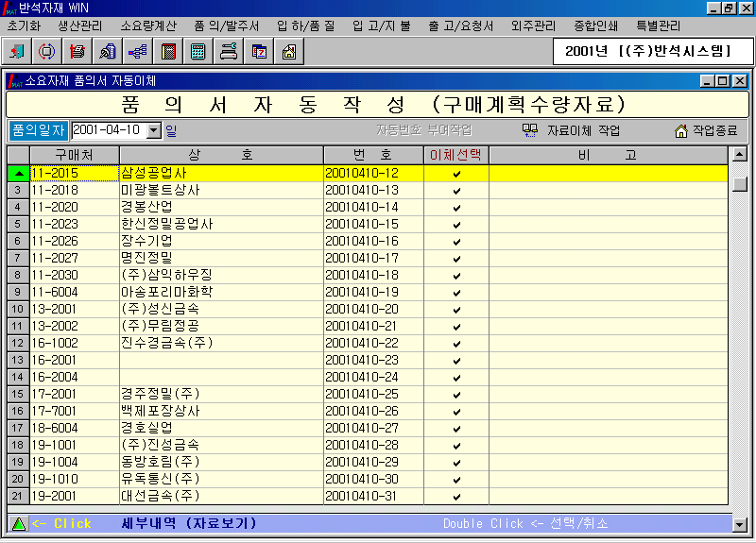The width and height of the screenshot is (756, 543).
Task: Toggle transfer checkmark for 경봉산업 row
Action: tap(456, 208)
